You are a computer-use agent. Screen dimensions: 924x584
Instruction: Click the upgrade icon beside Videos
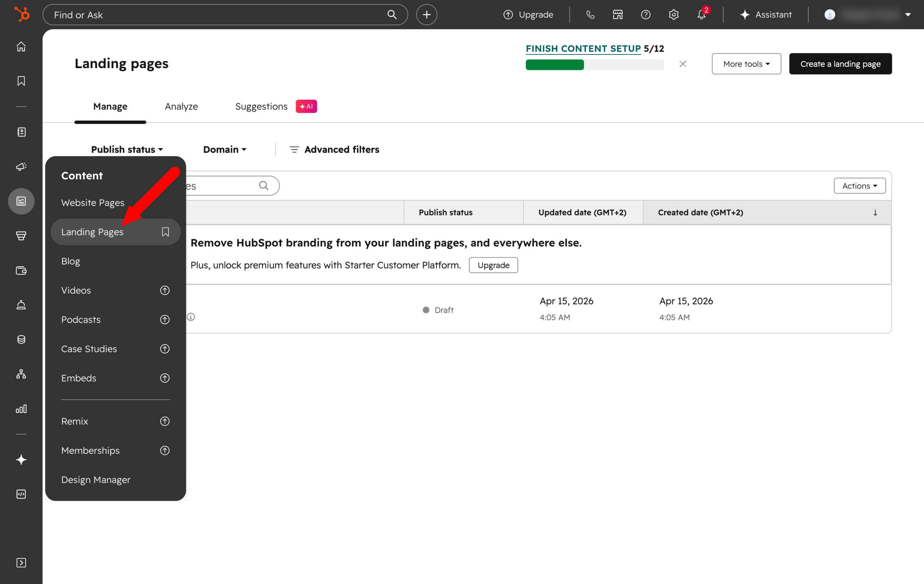[x=165, y=290]
